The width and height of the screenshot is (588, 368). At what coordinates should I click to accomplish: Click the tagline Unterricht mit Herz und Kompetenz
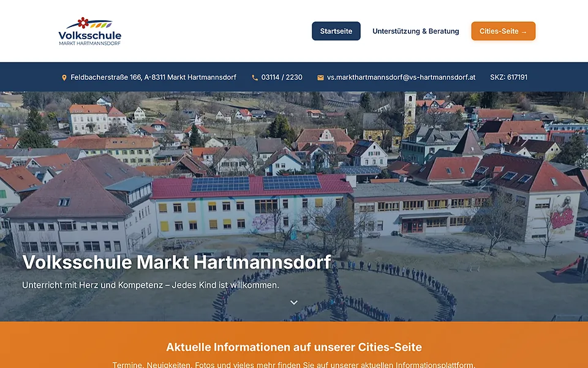pyautogui.click(x=151, y=285)
